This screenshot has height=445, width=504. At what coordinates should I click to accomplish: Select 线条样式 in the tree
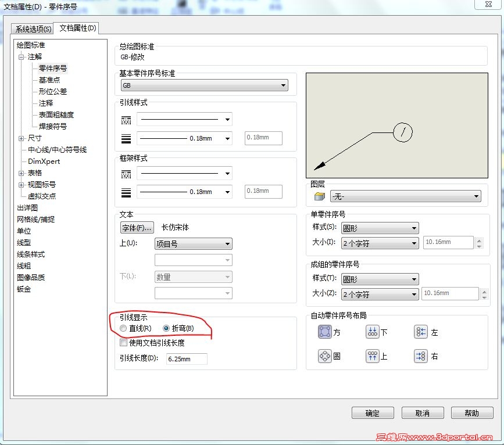[31, 254]
